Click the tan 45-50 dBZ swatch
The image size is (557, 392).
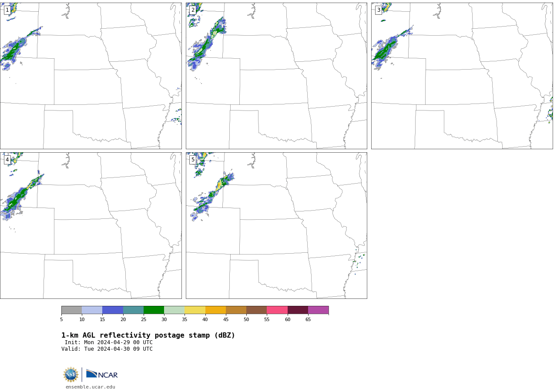tap(236, 310)
